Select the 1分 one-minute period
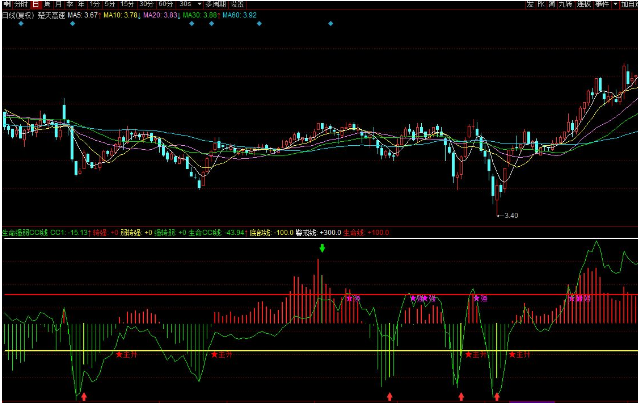The image size is (638, 404). (94, 4)
